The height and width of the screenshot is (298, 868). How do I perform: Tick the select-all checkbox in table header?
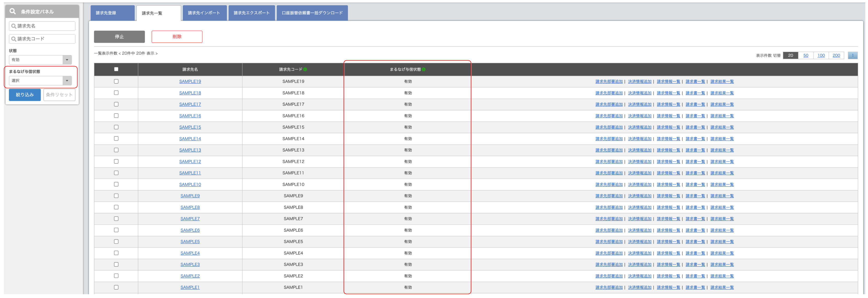tap(116, 69)
